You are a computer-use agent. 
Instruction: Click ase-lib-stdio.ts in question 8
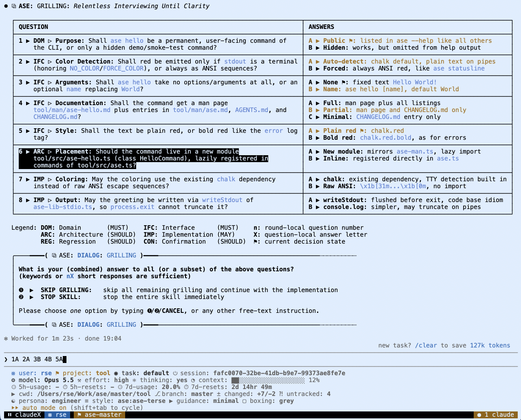(x=63, y=207)
